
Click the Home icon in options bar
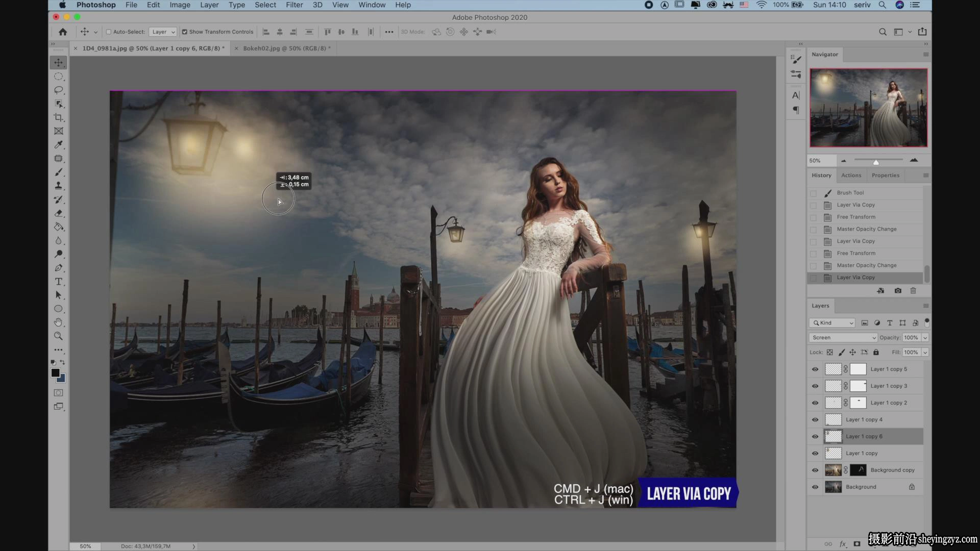point(63,32)
